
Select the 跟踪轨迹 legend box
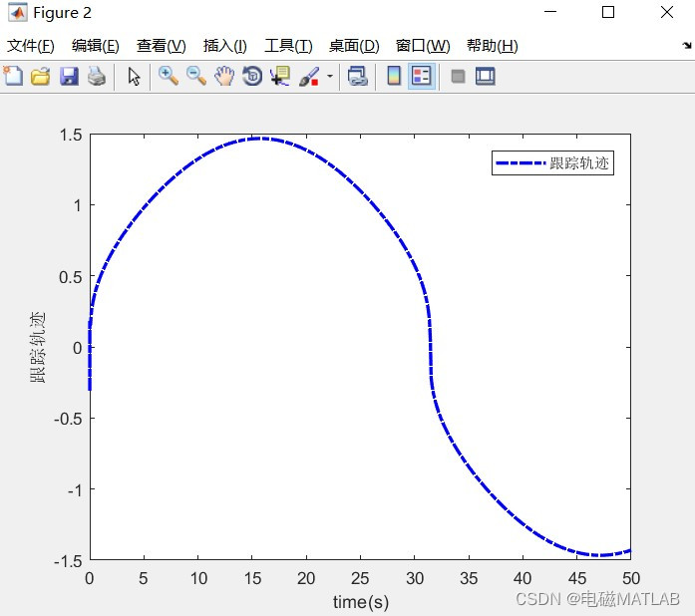(x=552, y=163)
